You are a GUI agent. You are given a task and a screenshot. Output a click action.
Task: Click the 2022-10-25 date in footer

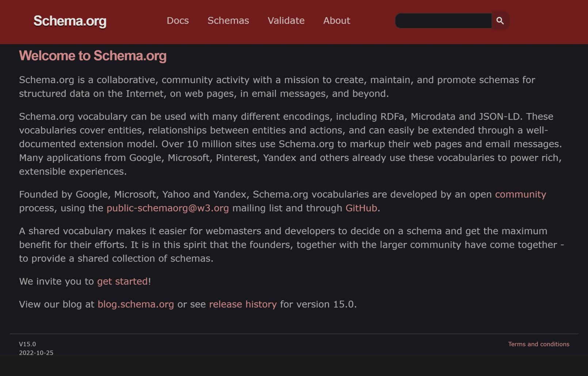coord(36,353)
